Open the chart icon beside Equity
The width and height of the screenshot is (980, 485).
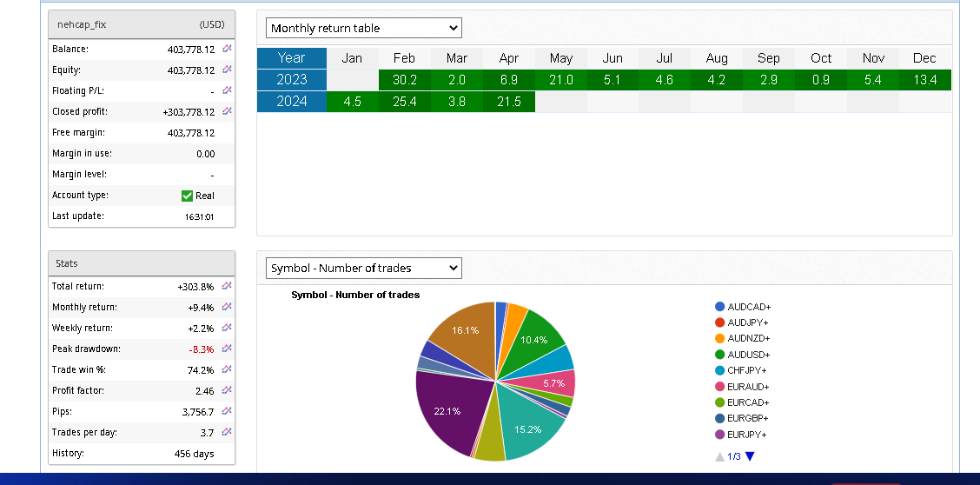[x=227, y=70]
